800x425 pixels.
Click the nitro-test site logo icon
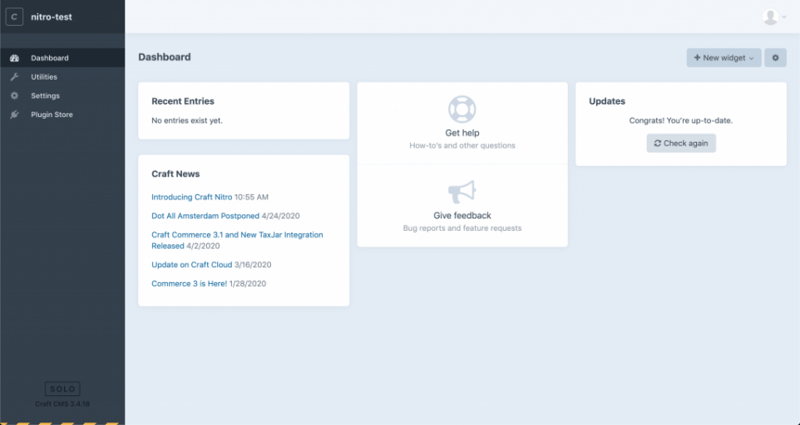click(16, 17)
